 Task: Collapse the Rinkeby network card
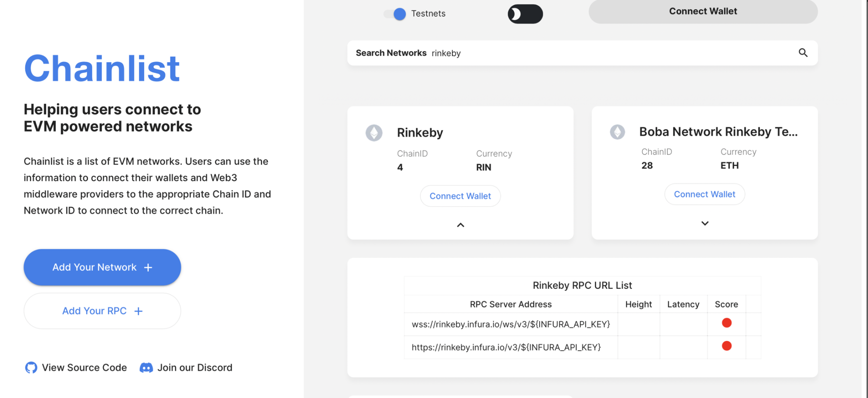point(460,225)
